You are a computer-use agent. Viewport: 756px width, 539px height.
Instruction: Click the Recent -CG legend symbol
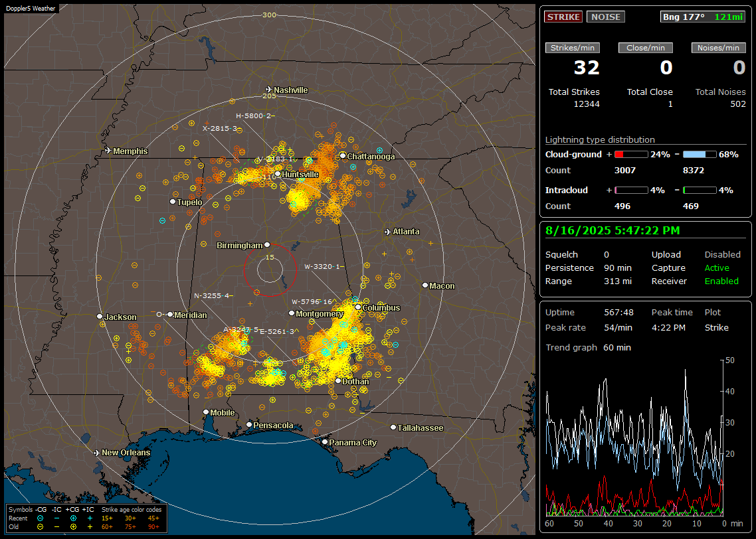pyautogui.click(x=40, y=518)
